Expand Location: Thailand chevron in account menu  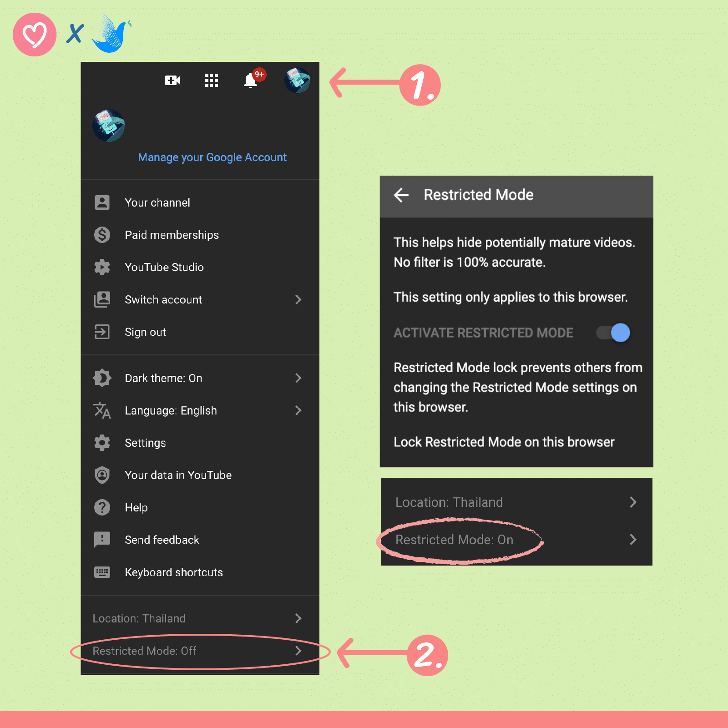[x=298, y=618]
